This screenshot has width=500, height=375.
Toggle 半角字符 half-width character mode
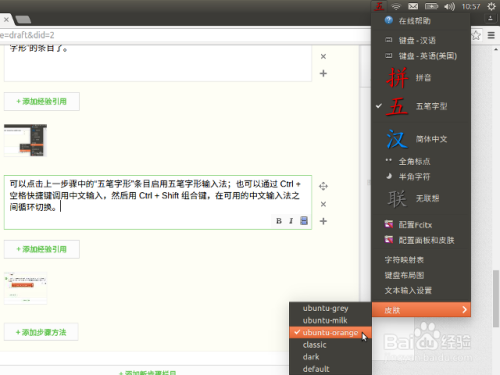pyautogui.click(x=421, y=177)
